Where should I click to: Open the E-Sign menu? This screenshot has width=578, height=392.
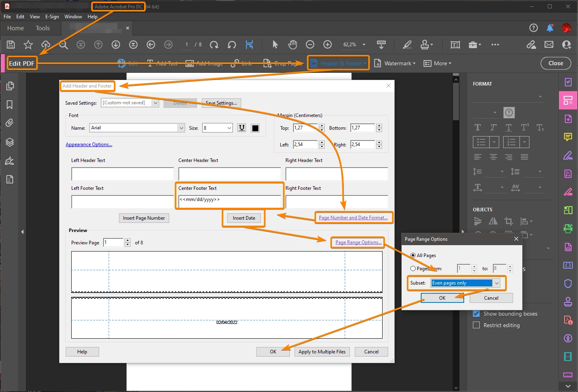(x=52, y=17)
